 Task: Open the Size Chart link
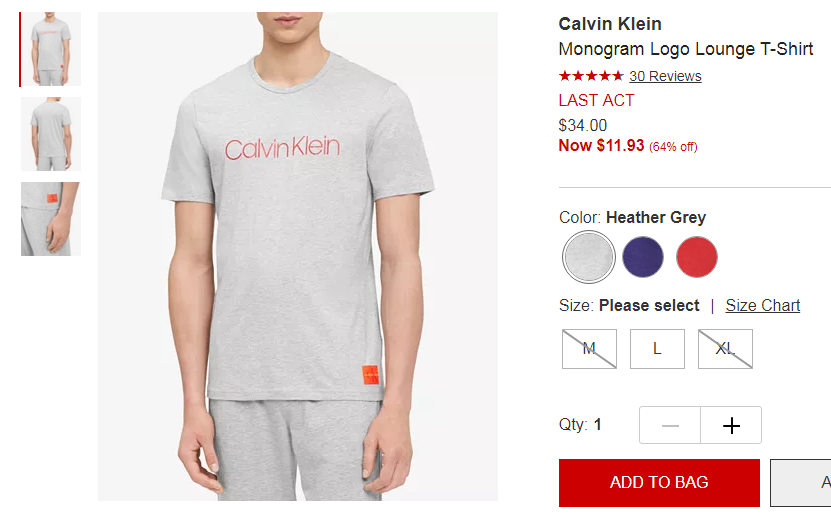pos(763,306)
